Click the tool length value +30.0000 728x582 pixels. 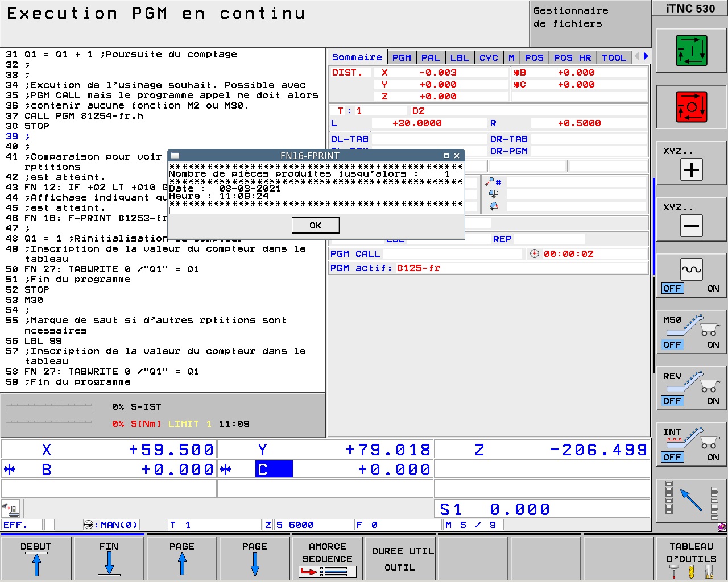pyautogui.click(x=417, y=123)
